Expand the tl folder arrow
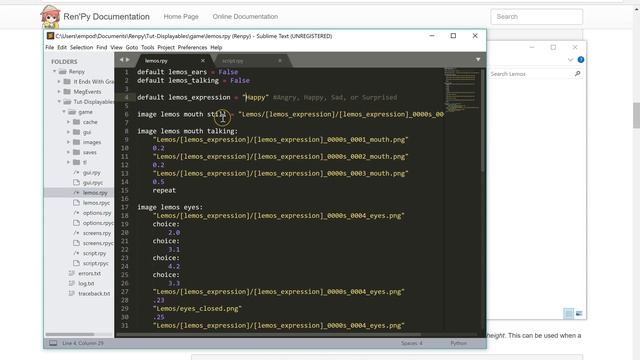The width and height of the screenshot is (640, 360). [68, 162]
